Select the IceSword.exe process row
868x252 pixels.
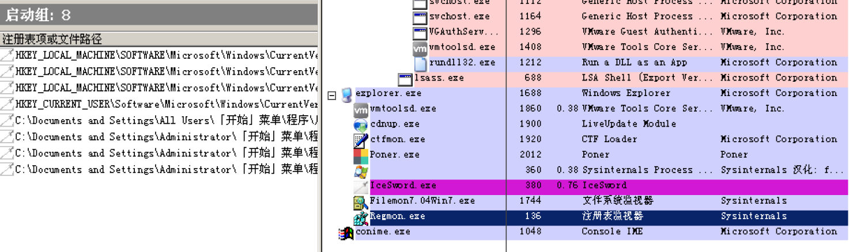tap(601, 186)
